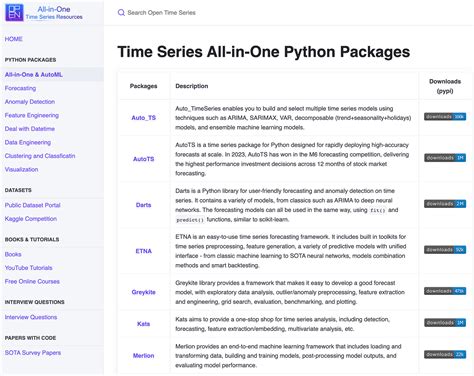Open Deal with Datetime page
The image size is (474, 376).
(x=30, y=129)
